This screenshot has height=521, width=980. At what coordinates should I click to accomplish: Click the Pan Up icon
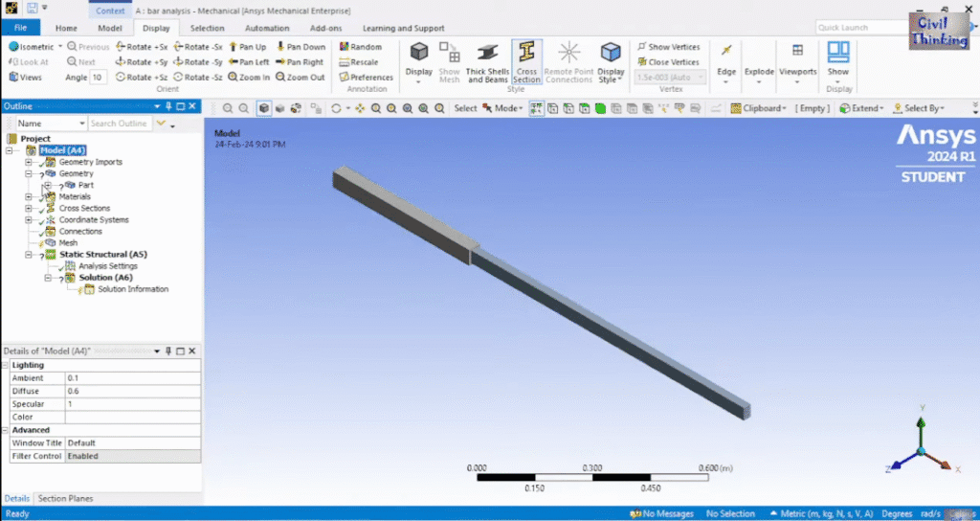pyautogui.click(x=248, y=47)
